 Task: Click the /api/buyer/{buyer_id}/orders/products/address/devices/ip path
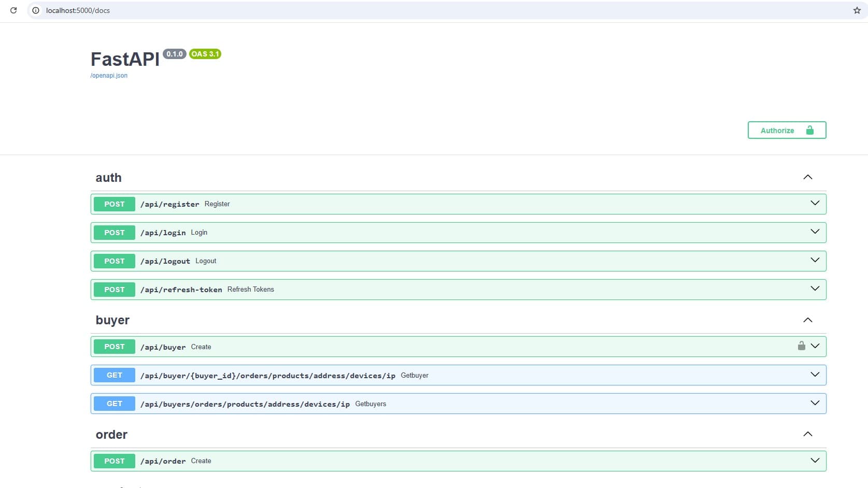(x=268, y=376)
